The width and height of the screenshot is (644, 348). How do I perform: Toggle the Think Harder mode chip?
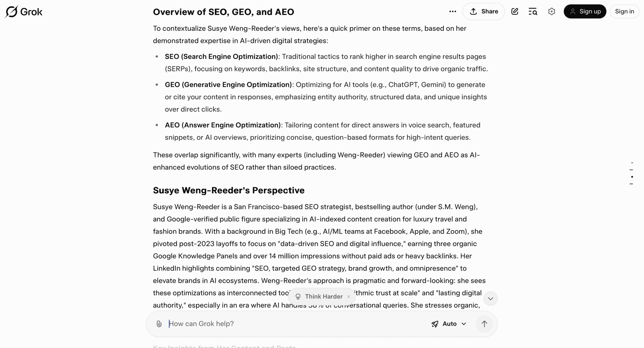point(324,296)
